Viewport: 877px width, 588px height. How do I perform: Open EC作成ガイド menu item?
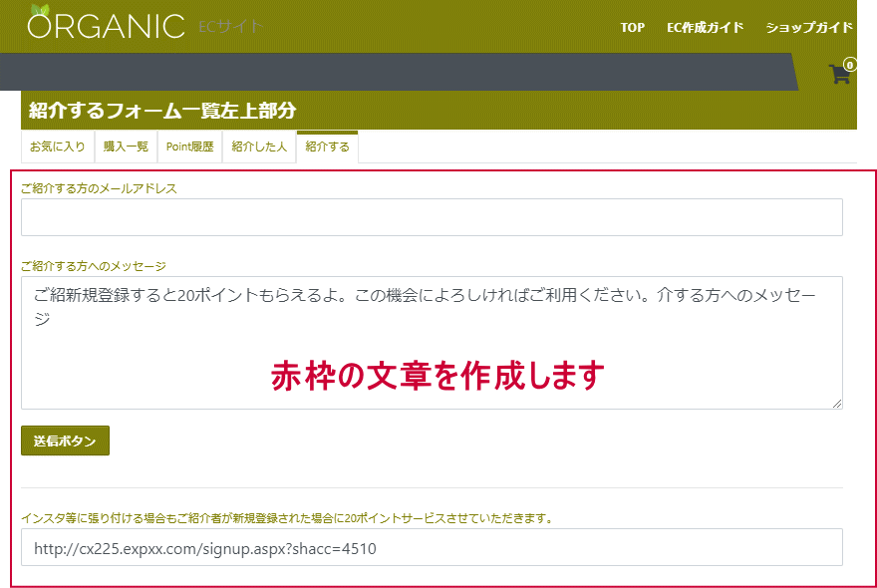click(705, 28)
